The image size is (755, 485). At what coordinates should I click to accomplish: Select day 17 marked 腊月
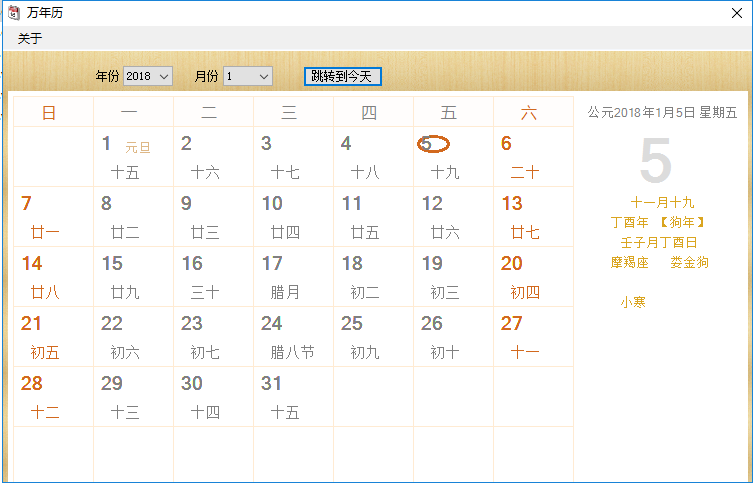[x=293, y=276]
